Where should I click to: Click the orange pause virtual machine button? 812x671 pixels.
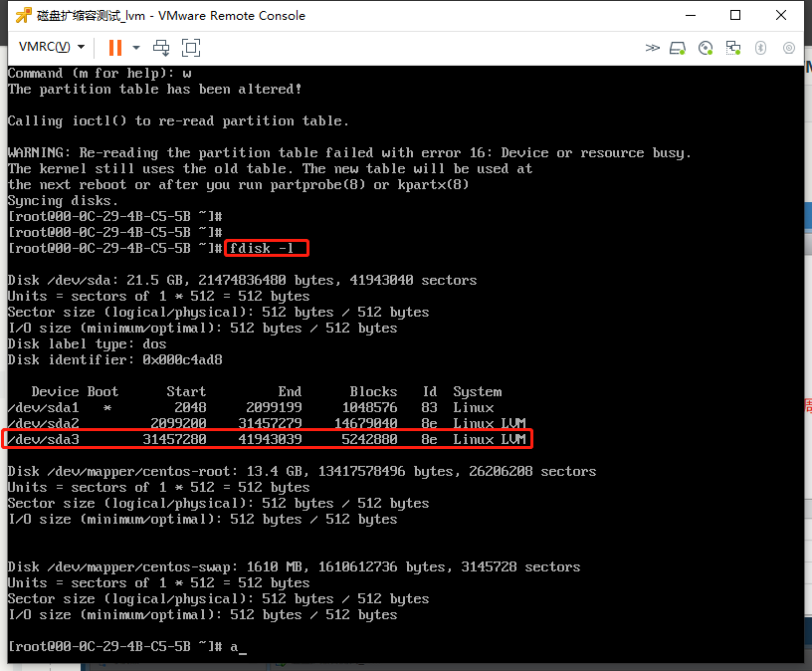point(115,48)
